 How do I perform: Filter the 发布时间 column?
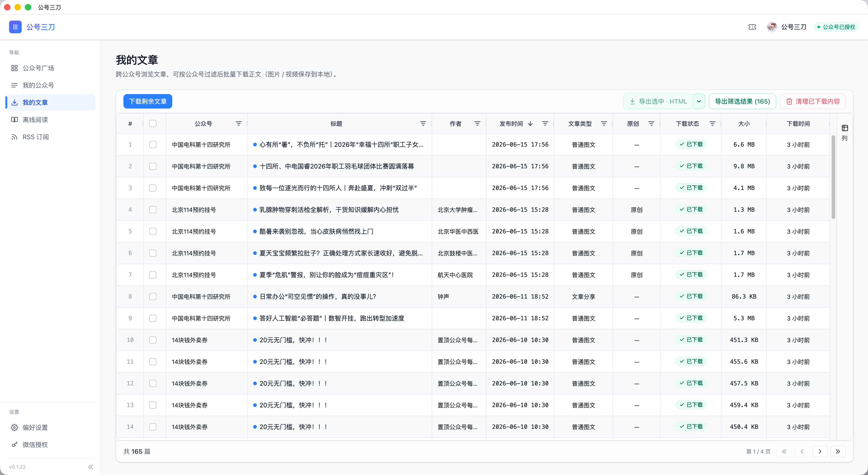pyautogui.click(x=545, y=124)
